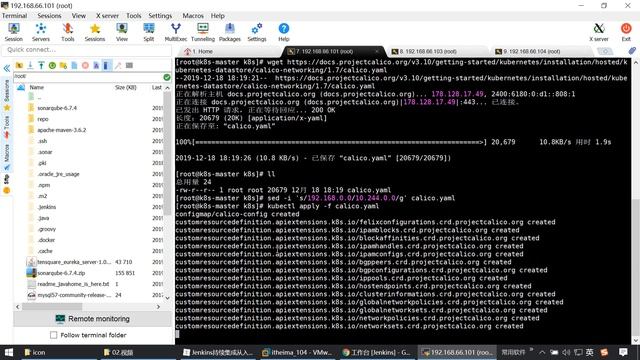Confirm path with green check icon

click(x=167, y=77)
